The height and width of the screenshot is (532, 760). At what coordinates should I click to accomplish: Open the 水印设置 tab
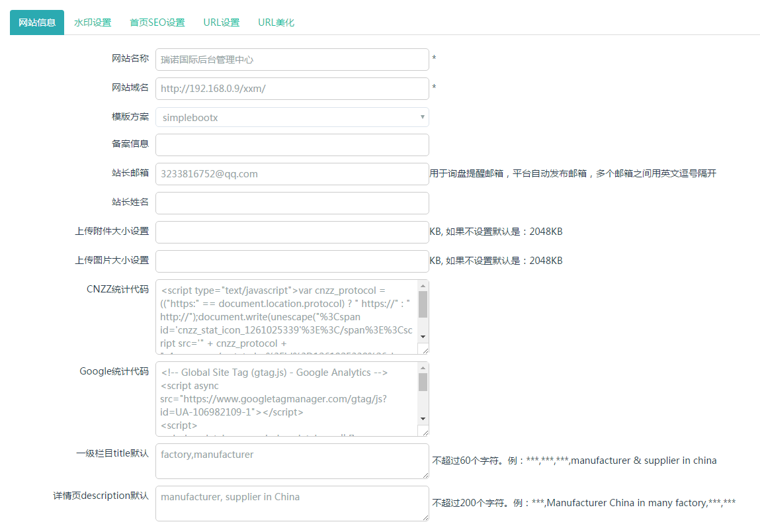[x=93, y=22]
